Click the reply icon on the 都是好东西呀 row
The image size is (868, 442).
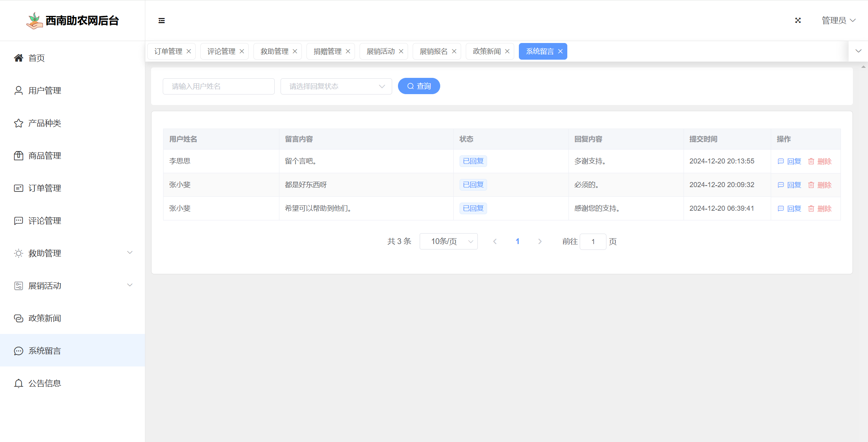pyautogui.click(x=781, y=185)
